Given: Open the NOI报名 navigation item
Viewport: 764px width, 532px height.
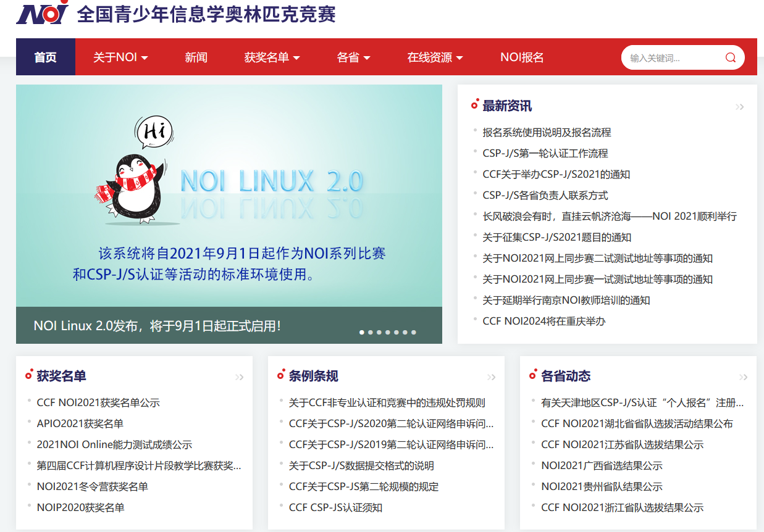Looking at the screenshot, I should (x=522, y=57).
